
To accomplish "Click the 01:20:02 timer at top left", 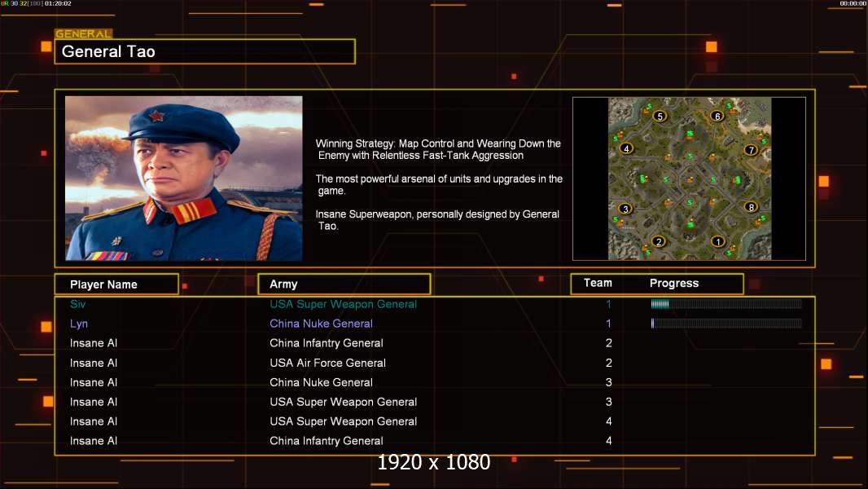I will click(x=58, y=3).
